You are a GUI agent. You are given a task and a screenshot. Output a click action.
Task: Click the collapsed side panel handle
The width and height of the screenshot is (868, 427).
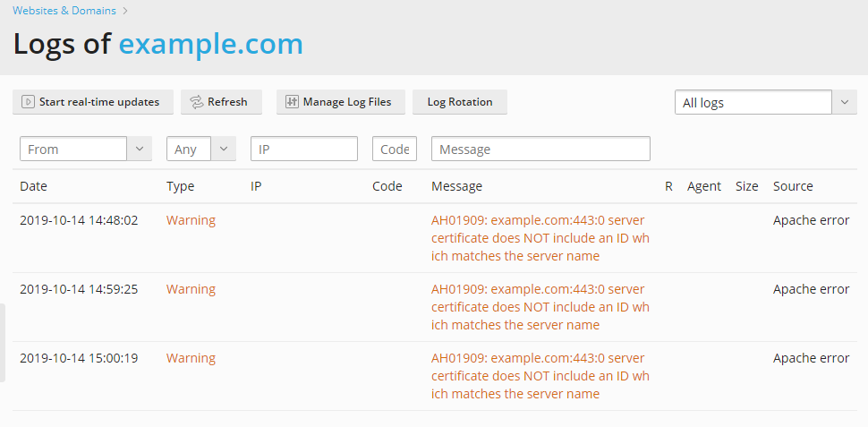3,342
